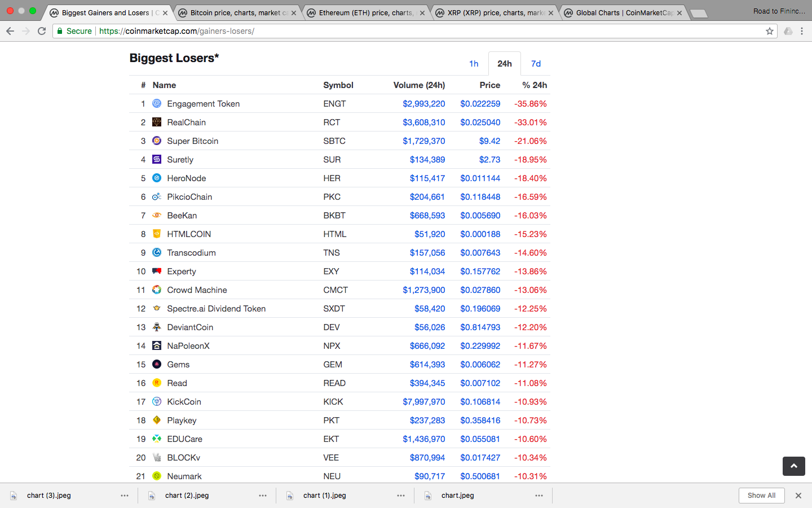Open the new tab button
This screenshot has height=508, width=812.
pos(699,14)
